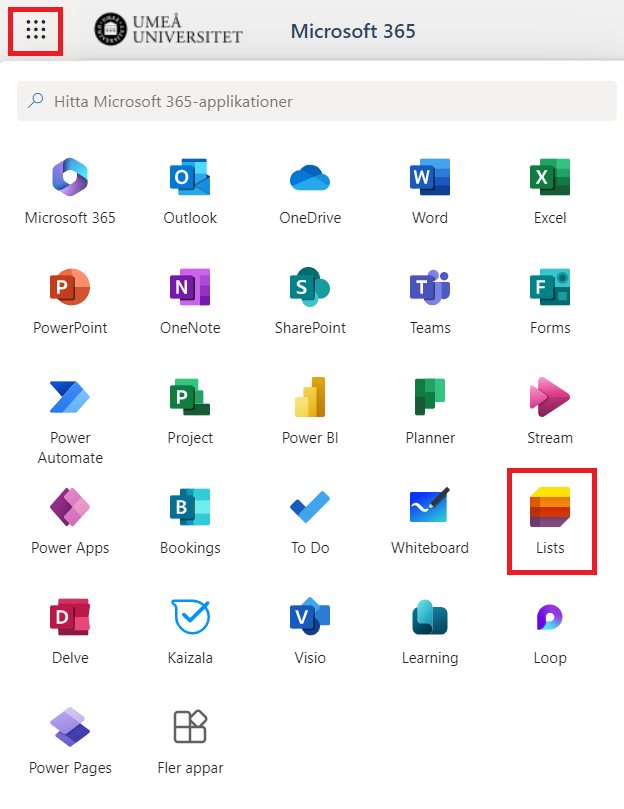Open Kaizala
624x809 pixels.
point(190,617)
